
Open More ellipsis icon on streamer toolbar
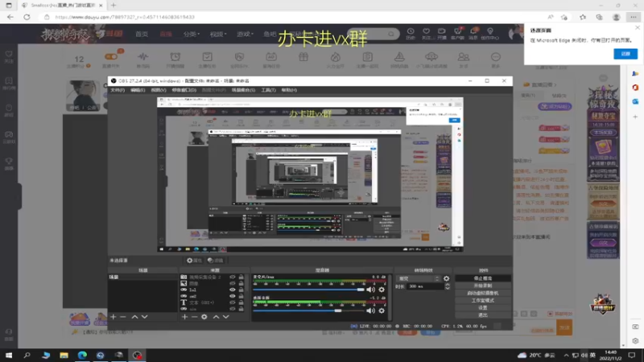pyautogui.click(x=496, y=60)
